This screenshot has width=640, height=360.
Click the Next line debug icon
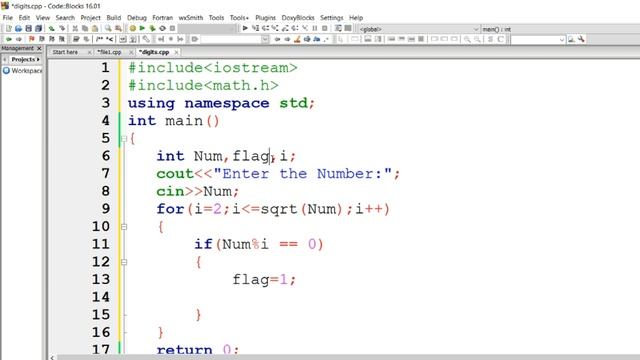pyautogui.click(x=265, y=28)
